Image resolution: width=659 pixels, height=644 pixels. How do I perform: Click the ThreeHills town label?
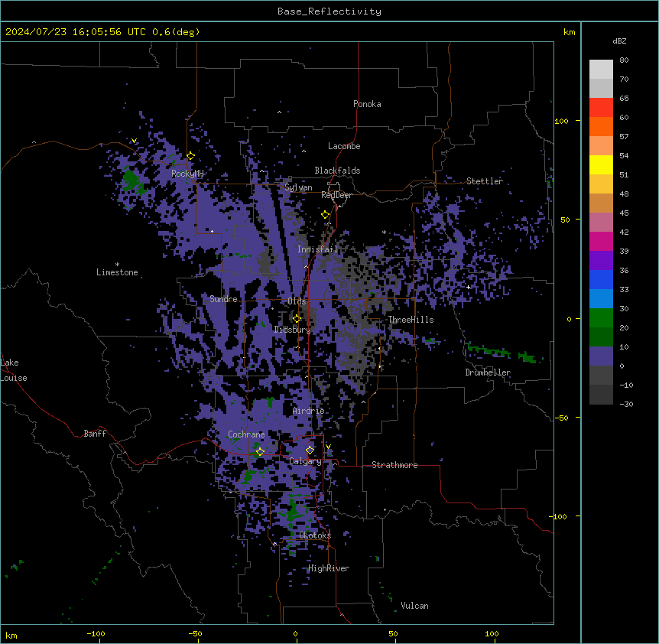411,320
